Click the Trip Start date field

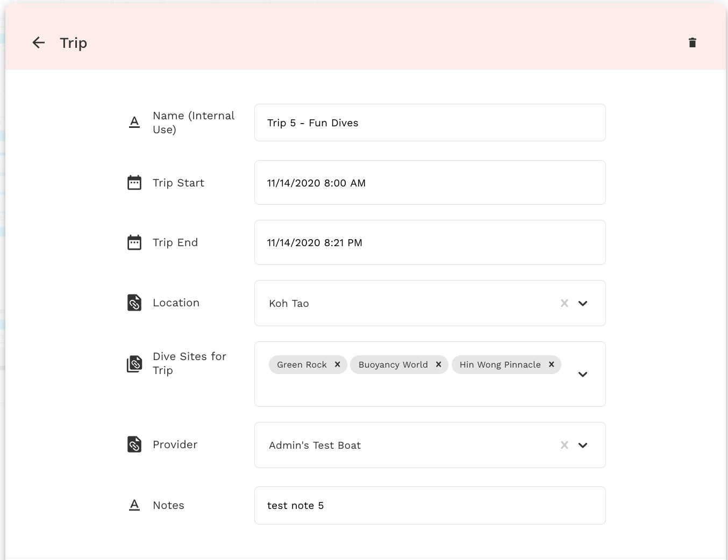tap(430, 183)
